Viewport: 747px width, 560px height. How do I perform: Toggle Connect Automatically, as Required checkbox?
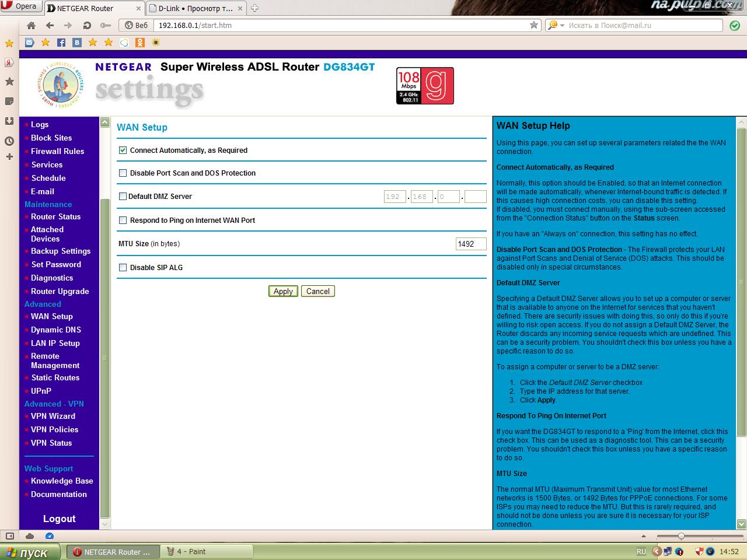pos(123,150)
